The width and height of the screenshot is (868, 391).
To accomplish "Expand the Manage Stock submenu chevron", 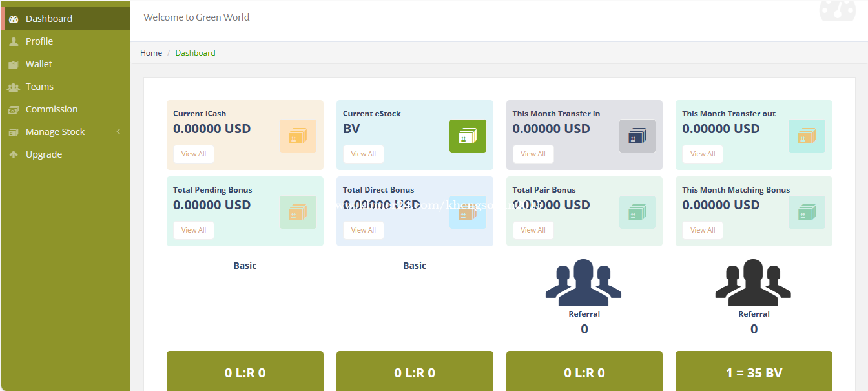I will 118,131.
